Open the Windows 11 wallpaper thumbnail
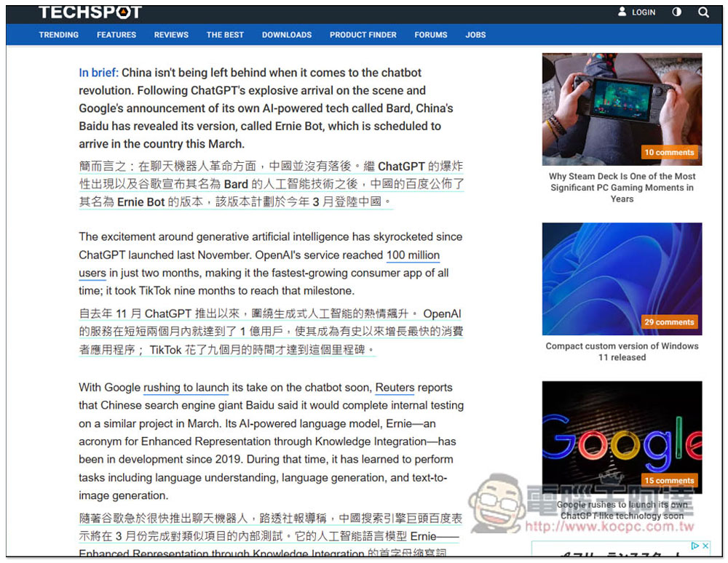The image size is (728, 563). (x=622, y=279)
